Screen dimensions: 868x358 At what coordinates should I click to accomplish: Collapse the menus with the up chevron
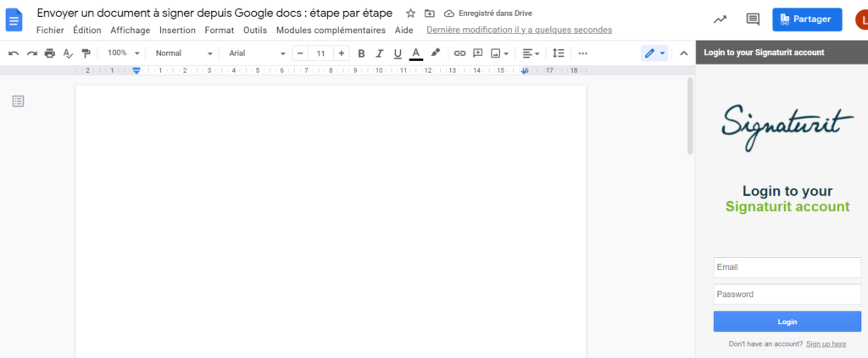(x=684, y=53)
